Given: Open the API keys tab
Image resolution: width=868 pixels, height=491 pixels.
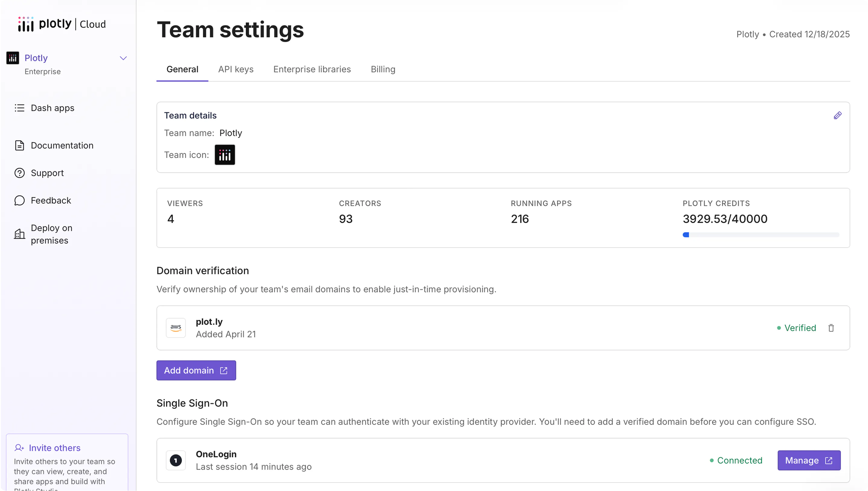Looking at the screenshot, I should (236, 69).
